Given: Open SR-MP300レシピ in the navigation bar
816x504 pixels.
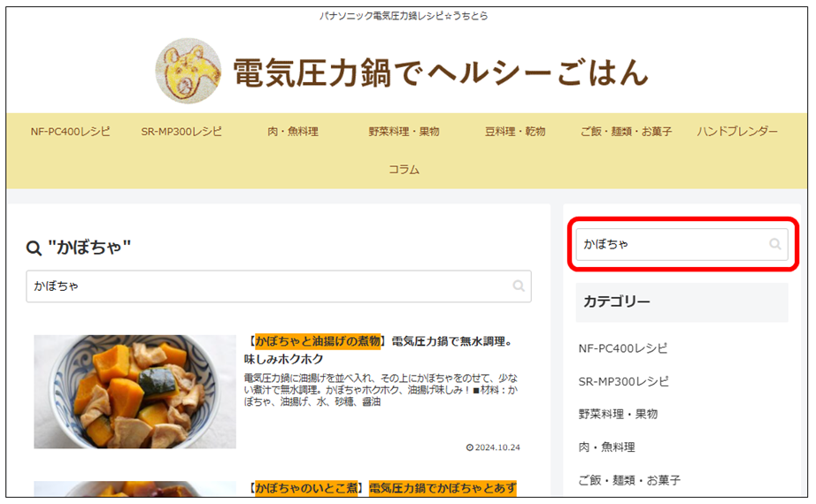Looking at the screenshot, I should [x=181, y=132].
